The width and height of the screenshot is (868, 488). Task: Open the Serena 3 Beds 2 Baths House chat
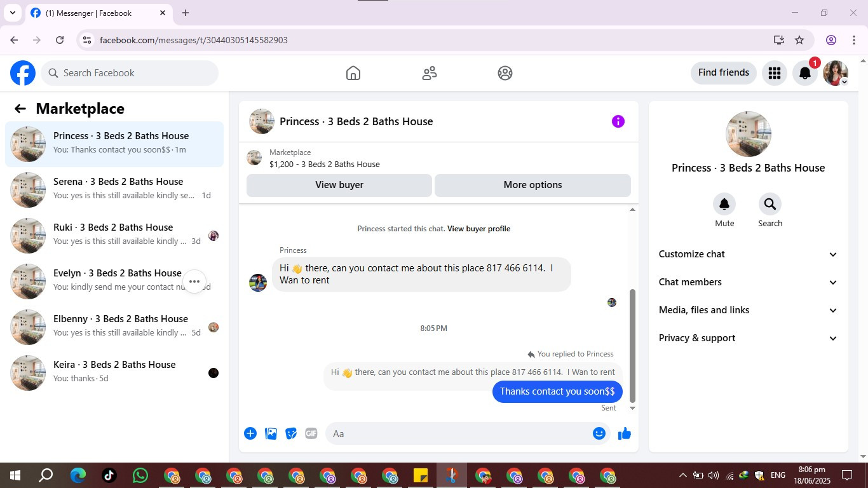(x=114, y=190)
